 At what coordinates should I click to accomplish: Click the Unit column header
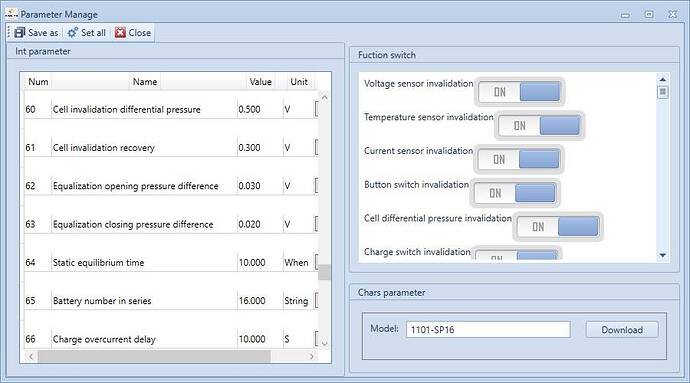(x=299, y=82)
